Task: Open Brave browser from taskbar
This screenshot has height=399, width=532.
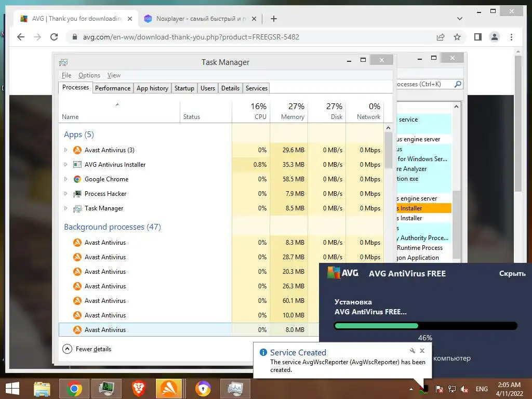Action: [139, 389]
